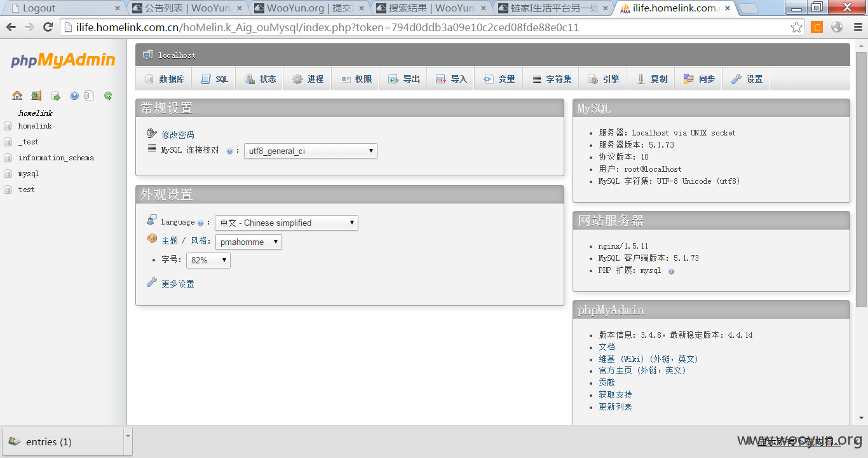Open the 官方主页 link
Screen dimensions: 868x458
pos(642,370)
